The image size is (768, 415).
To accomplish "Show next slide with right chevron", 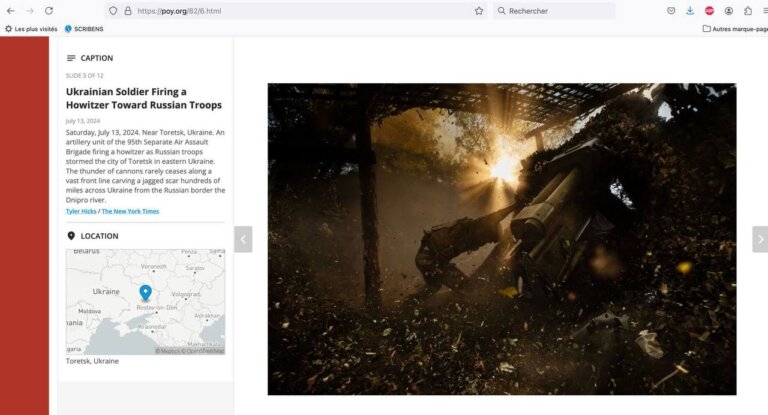I will [760, 239].
